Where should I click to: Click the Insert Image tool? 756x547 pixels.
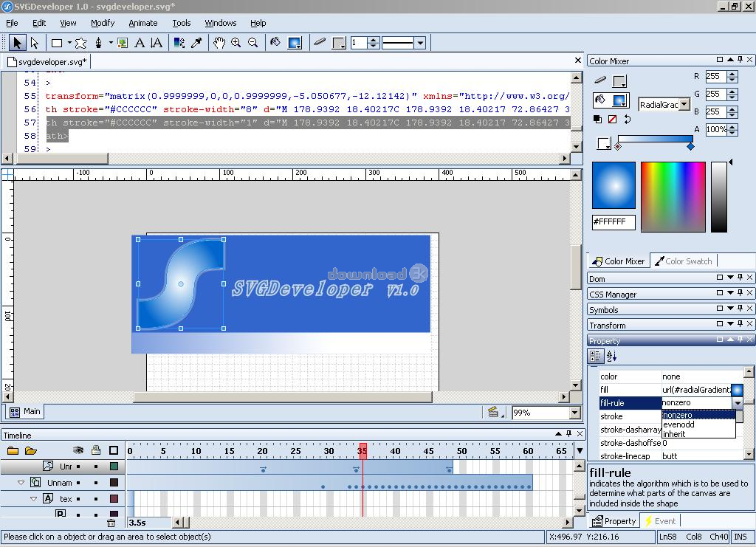coord(123,43)
